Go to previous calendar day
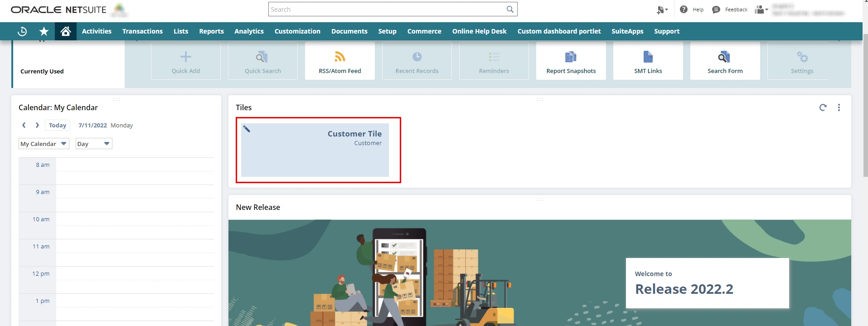 [24, 125]
